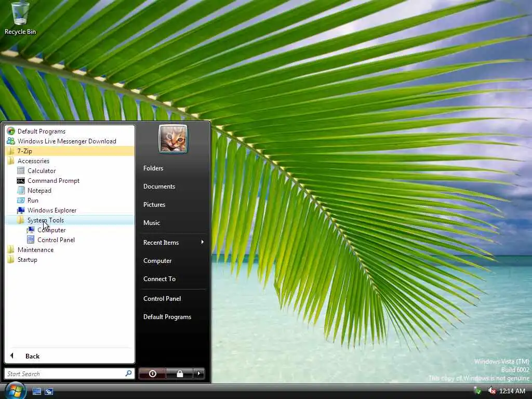This screenshot has height=399, width=532.
Task: Click Show Desktop in Quick Launch
Action: [x=37, y=391]
